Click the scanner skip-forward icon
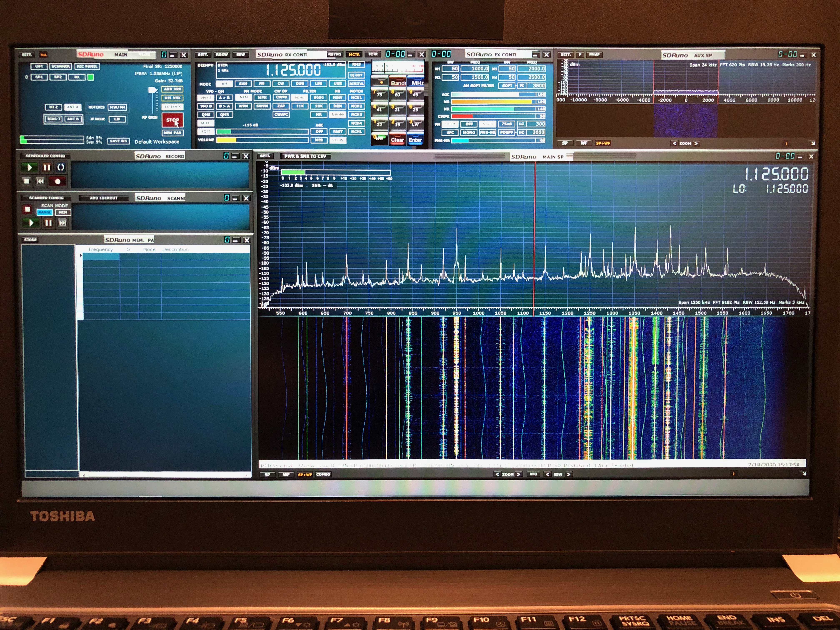 click(62, 223)
